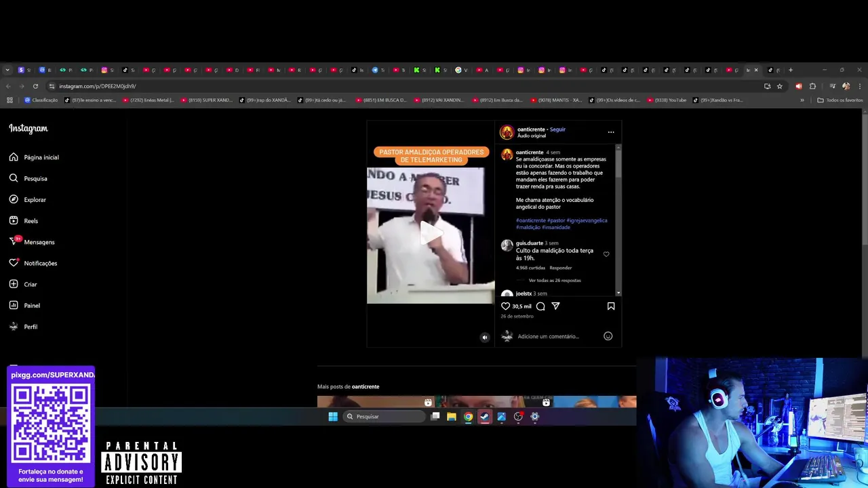Click Seguir to follow oanticrente
Image resolution: width=868 pixels, height=488 pixels.
557,129
